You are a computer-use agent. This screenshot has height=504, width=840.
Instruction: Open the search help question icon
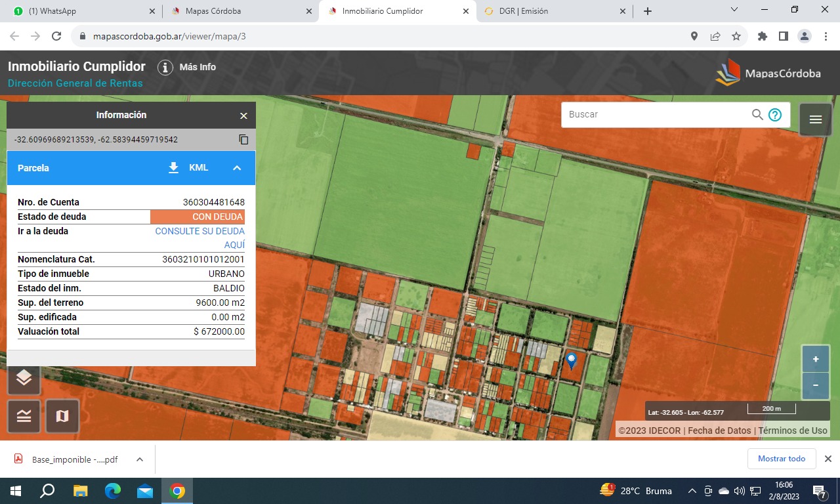(775, 115)
